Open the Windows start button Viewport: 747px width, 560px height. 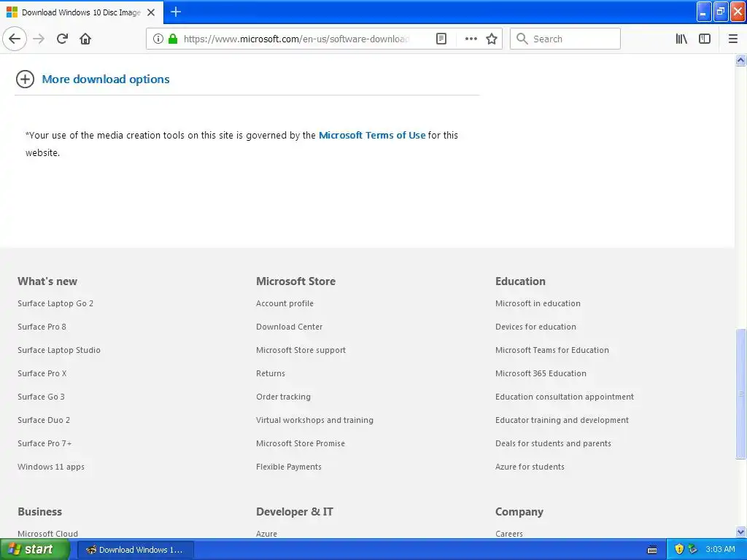coord(35,550)
